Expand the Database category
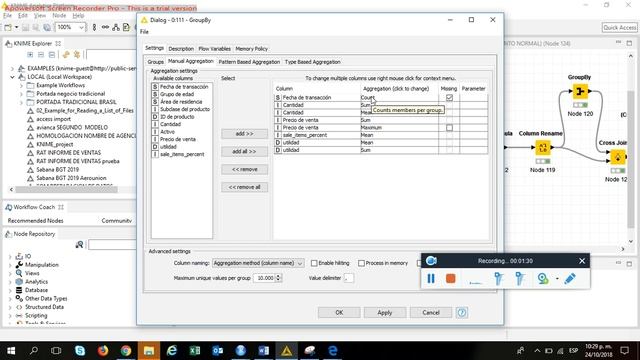 [10, 290]
